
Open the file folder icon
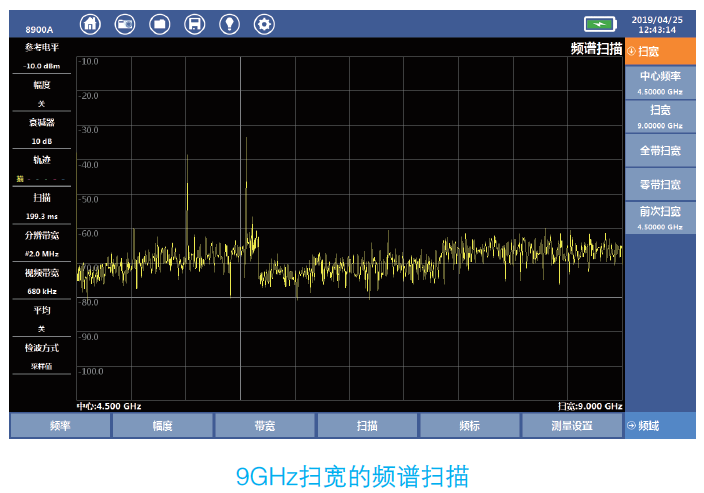[x=160, y=24]
